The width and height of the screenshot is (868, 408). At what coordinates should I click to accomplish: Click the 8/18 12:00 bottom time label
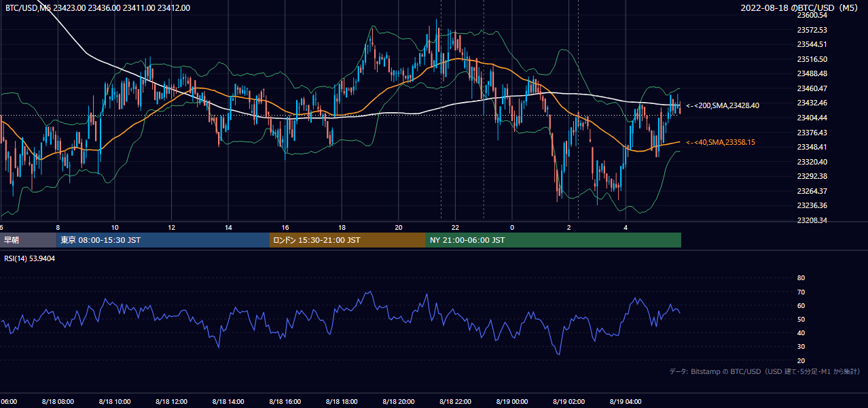(x=171, y=402)
